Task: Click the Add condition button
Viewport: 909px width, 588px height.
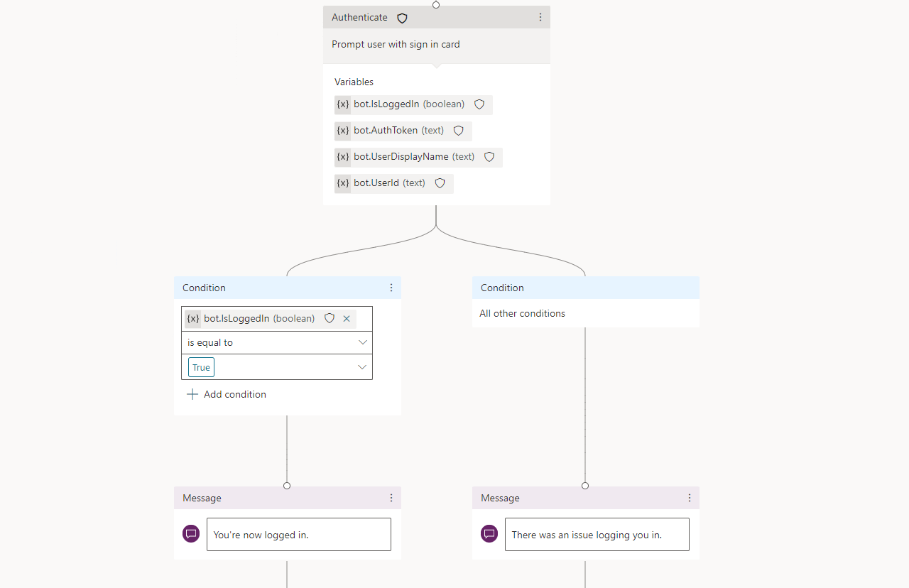Action: (x=227, y=394)
